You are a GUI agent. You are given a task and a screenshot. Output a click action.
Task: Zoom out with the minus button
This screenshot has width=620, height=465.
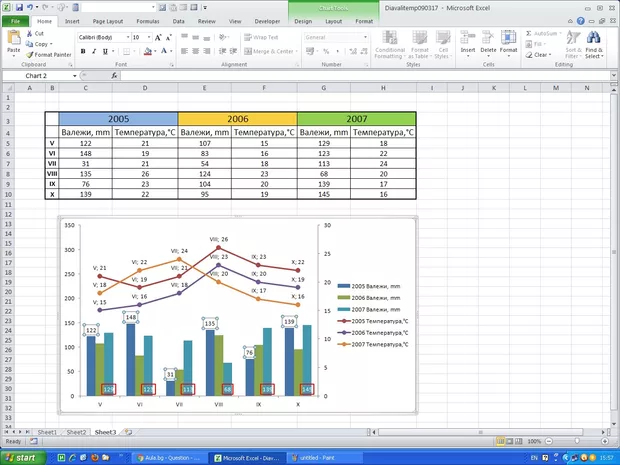click(549, 441)
